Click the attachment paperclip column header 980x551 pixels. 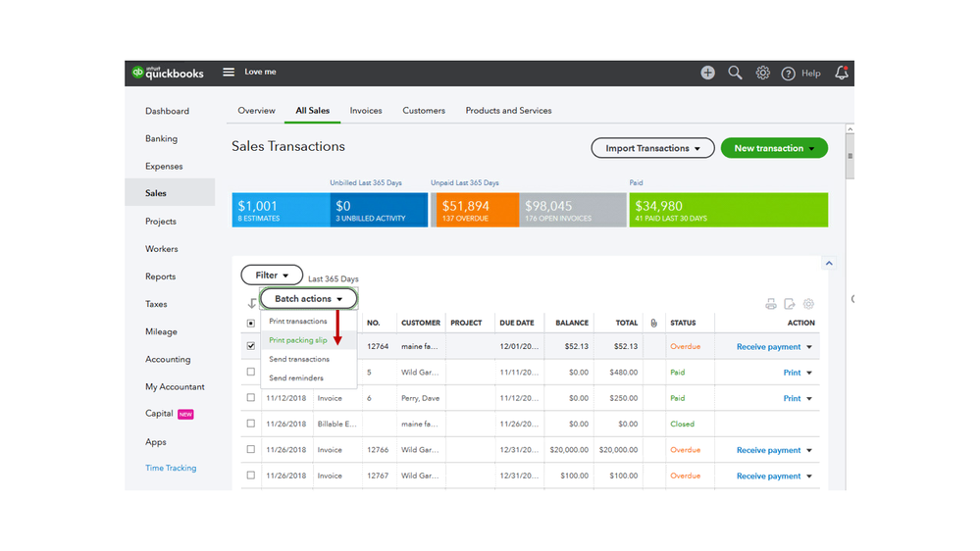coord(653,323)
